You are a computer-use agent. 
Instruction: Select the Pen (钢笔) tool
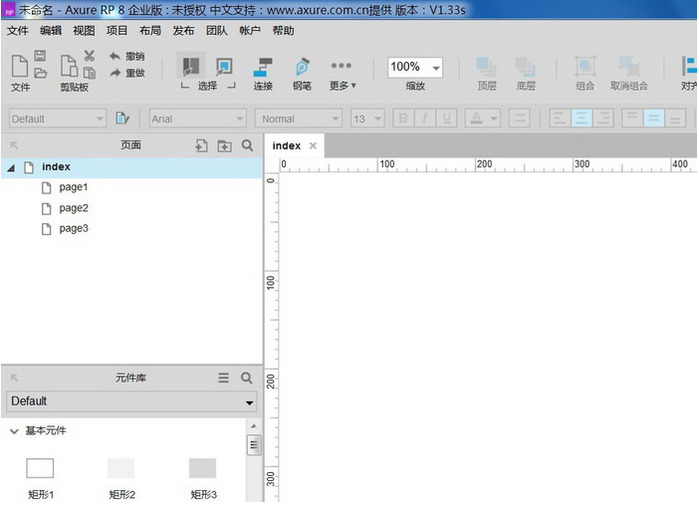pyautogui.click(x=301, y=68)
